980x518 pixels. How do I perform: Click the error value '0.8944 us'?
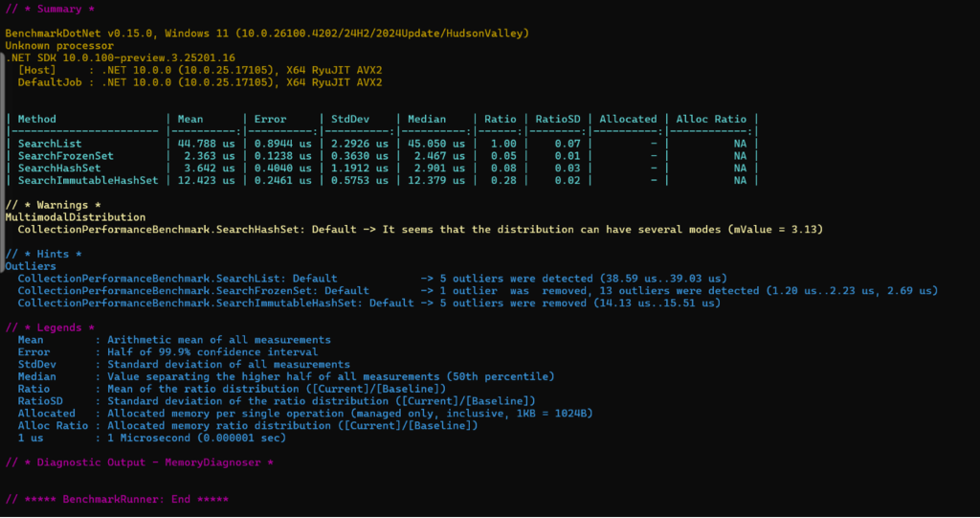point(283,144)
